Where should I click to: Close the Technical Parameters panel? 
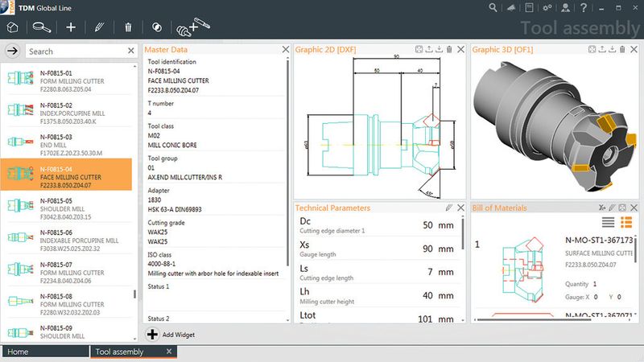(460, 208)
